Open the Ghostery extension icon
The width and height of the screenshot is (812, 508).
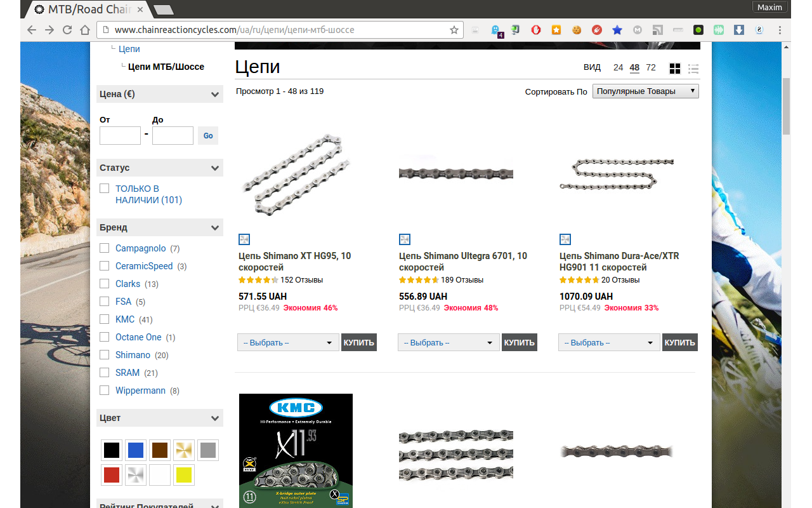497,30
